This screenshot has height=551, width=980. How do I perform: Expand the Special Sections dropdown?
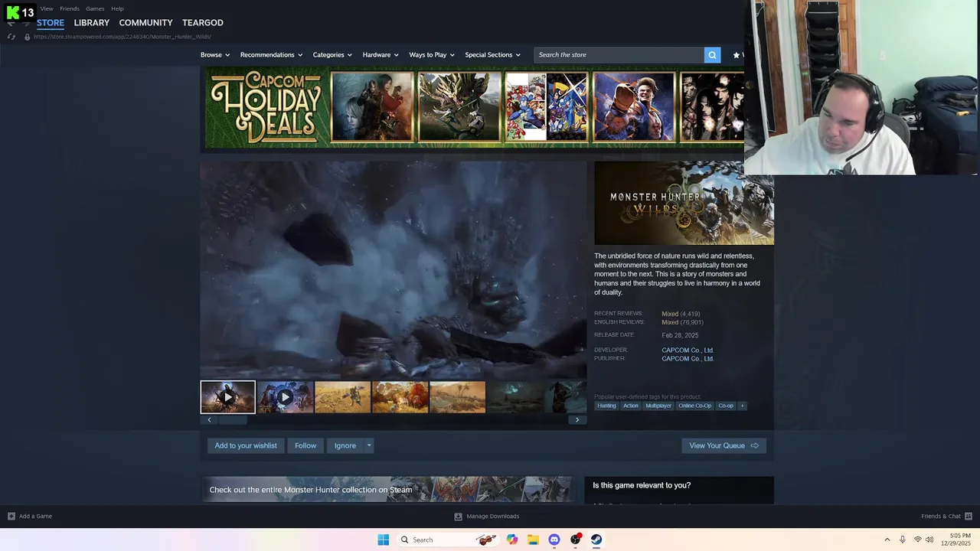coord(492,55)
